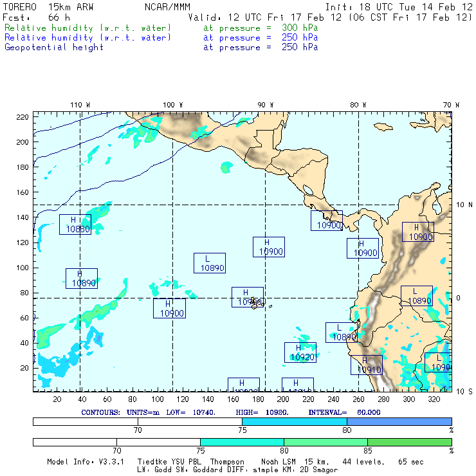Click the 'H 10910' label box
Image resolution: width=476 pixels, height=476 pixels.
point(367,365)
